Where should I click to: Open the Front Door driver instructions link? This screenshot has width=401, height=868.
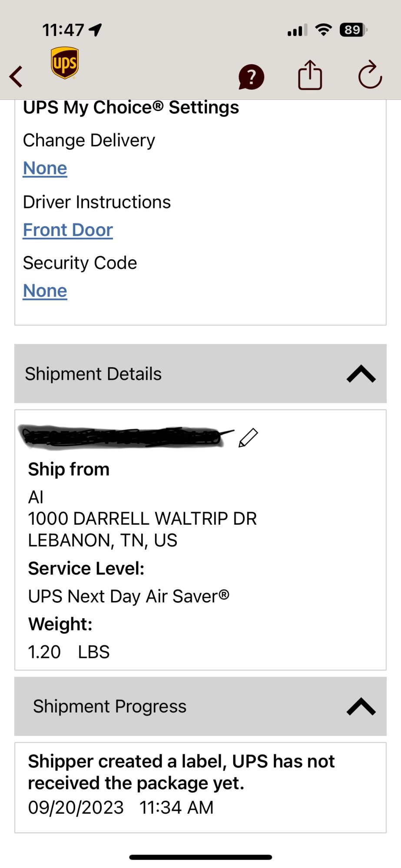pyautogui.click(x=68, y=230)
